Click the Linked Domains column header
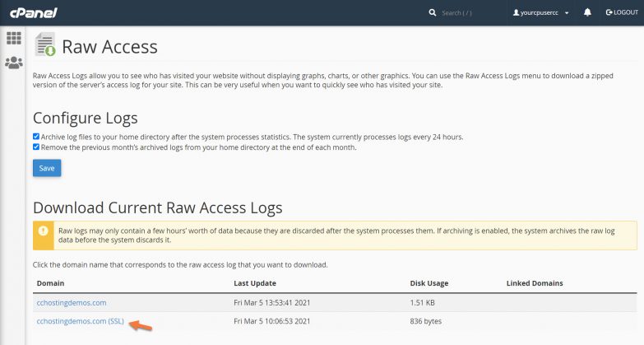The height and width of the screenshot is (345, 644). coord(535,283)
